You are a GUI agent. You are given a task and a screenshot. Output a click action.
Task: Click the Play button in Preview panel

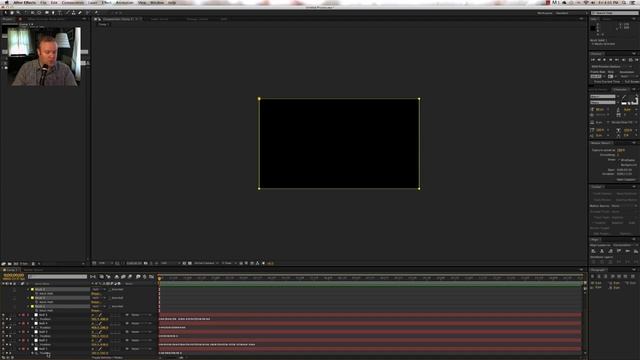pos(605,60)
